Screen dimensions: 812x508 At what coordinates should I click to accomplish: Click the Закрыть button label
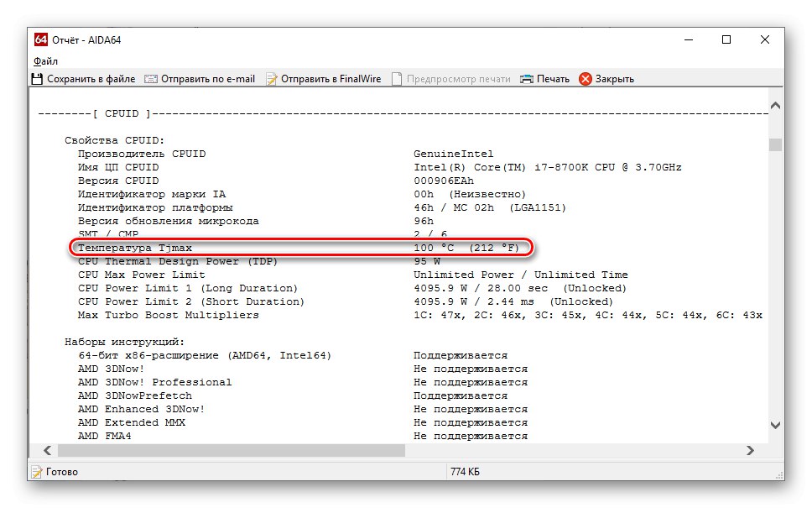(614, 79)
